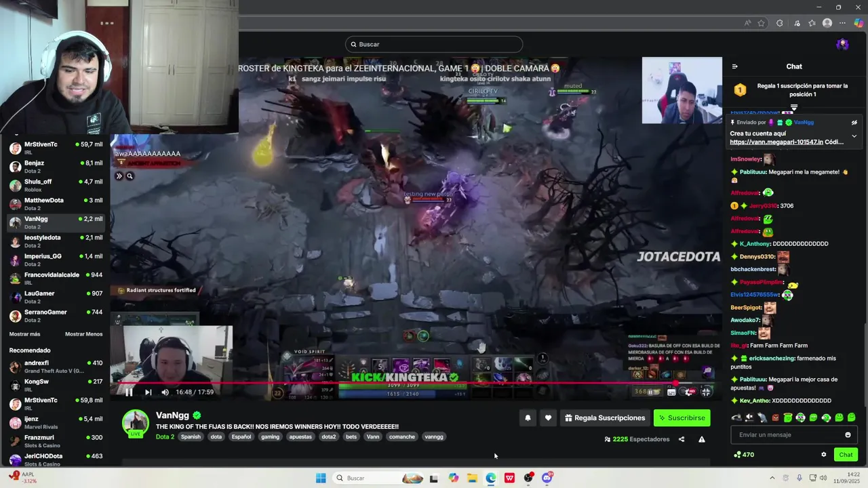Focus the Enviar un mensaje field
Screen dimensions: 868x488
794,435
